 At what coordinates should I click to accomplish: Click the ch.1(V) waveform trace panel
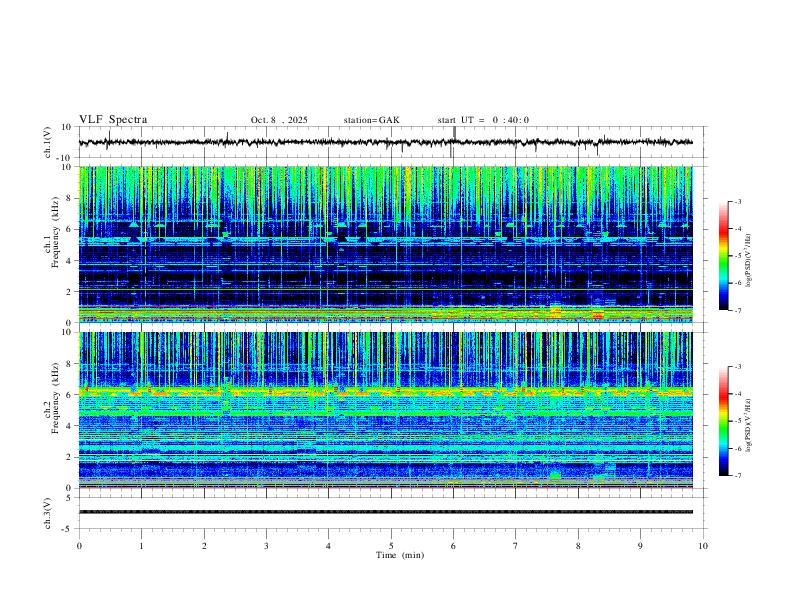392,142
